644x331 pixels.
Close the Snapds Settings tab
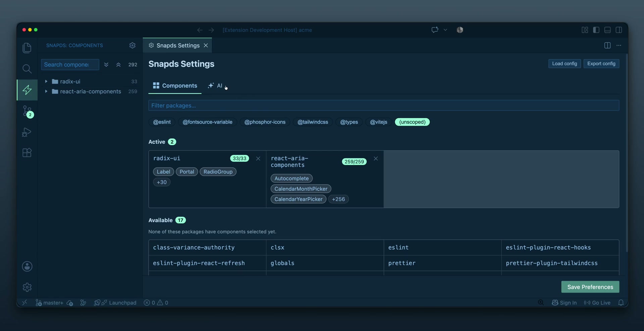tap(206, 45)
